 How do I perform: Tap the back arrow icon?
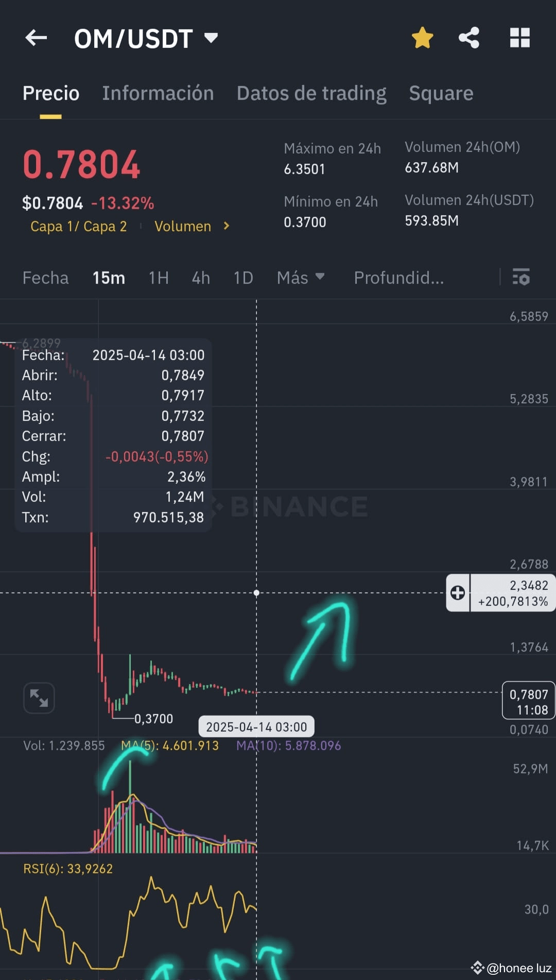36,38
